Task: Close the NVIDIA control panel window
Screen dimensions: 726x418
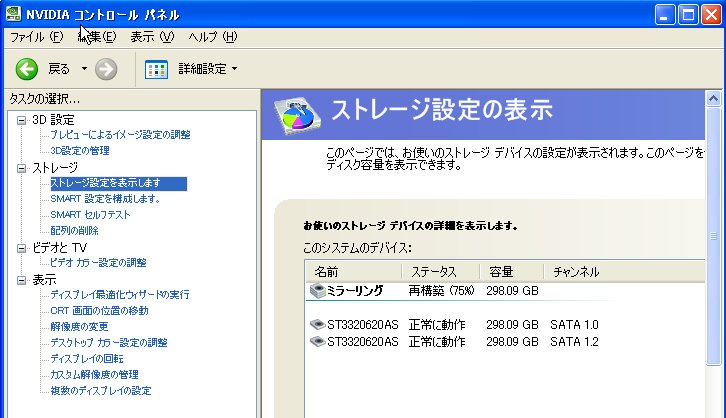Action: 711,14
